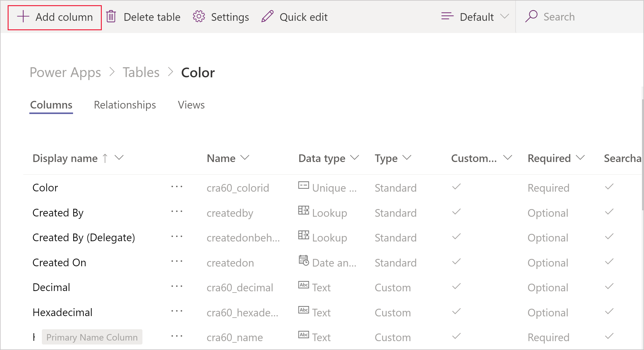Click the Quick edit pencil icon
The image size is (644, 350).
point(268,17)
